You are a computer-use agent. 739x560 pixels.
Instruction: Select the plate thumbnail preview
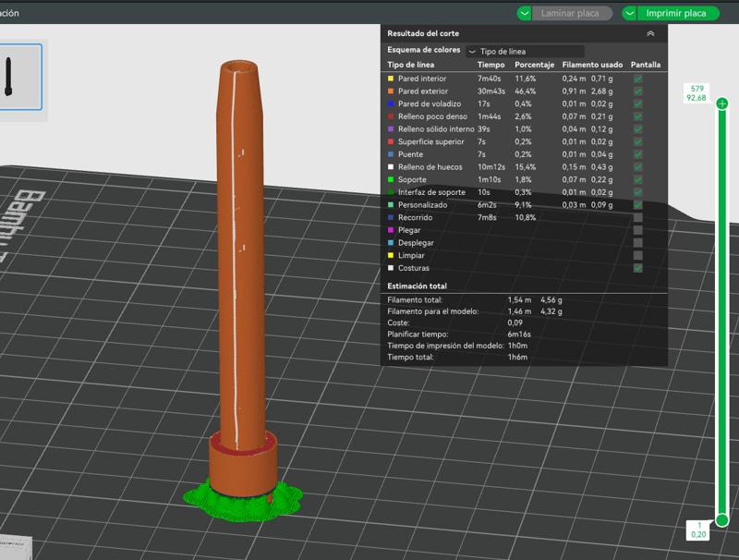point(8,77)
